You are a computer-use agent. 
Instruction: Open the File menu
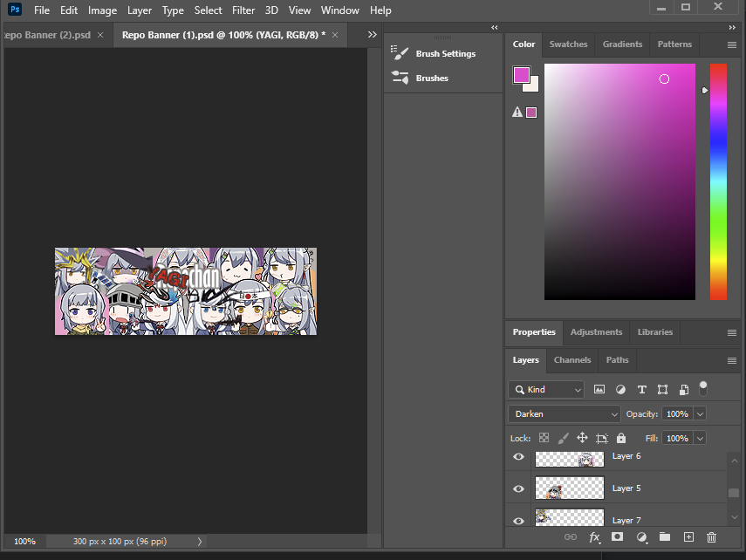(x=42, y=10)
